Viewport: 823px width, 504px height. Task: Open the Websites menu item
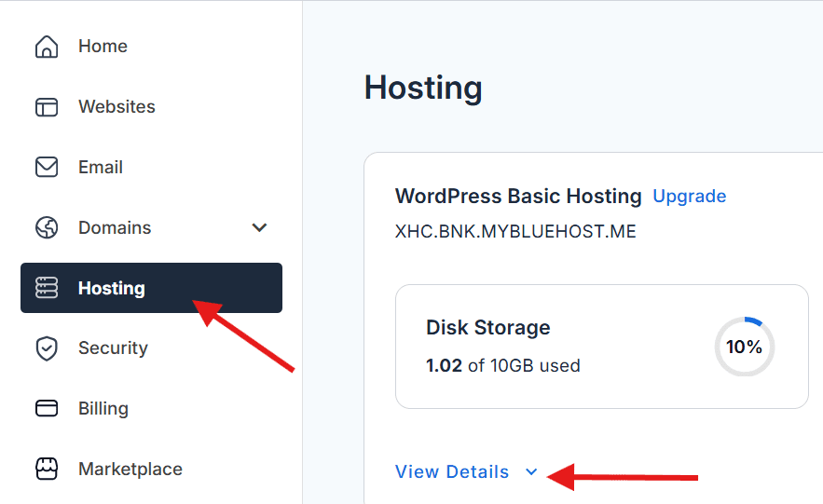117,107
